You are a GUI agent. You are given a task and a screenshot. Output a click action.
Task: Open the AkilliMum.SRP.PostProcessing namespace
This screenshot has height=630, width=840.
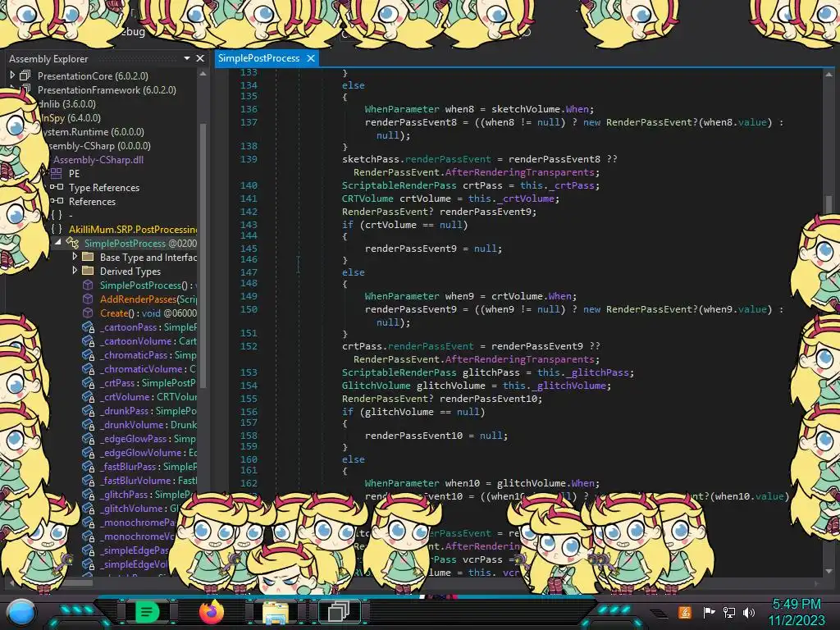(133, 229)
